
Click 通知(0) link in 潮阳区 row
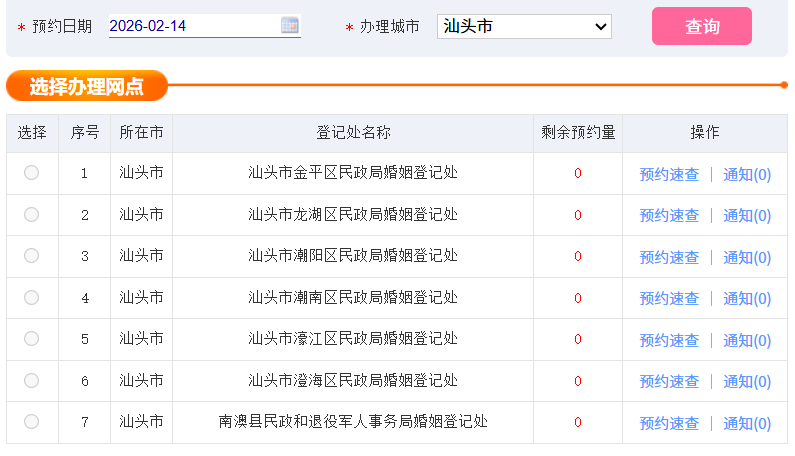[x=747, y=257]
